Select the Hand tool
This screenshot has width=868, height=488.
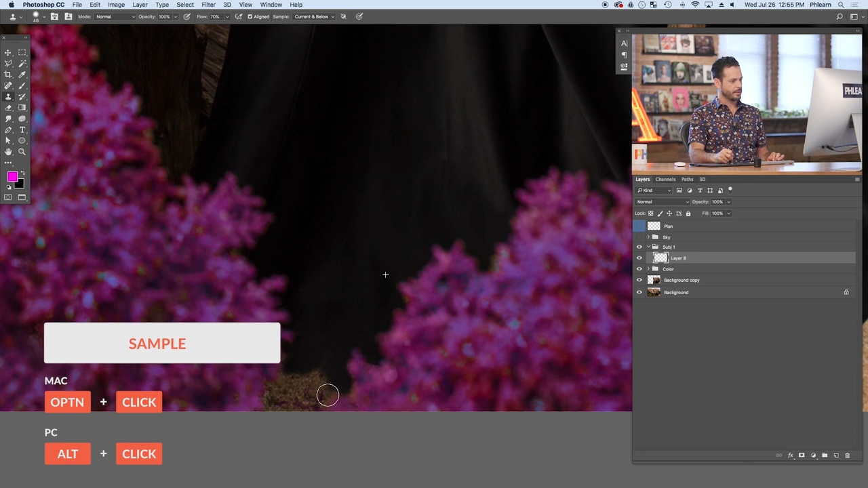(8, 152)
